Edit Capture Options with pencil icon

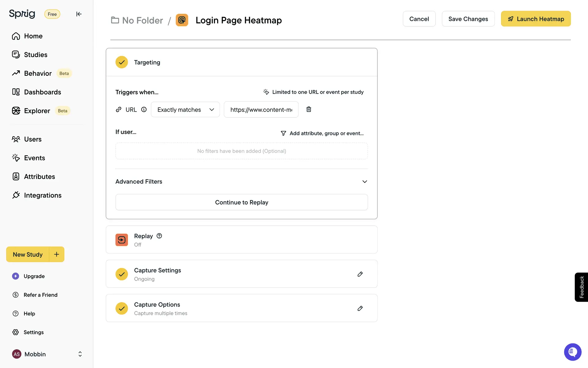(360, 309)
